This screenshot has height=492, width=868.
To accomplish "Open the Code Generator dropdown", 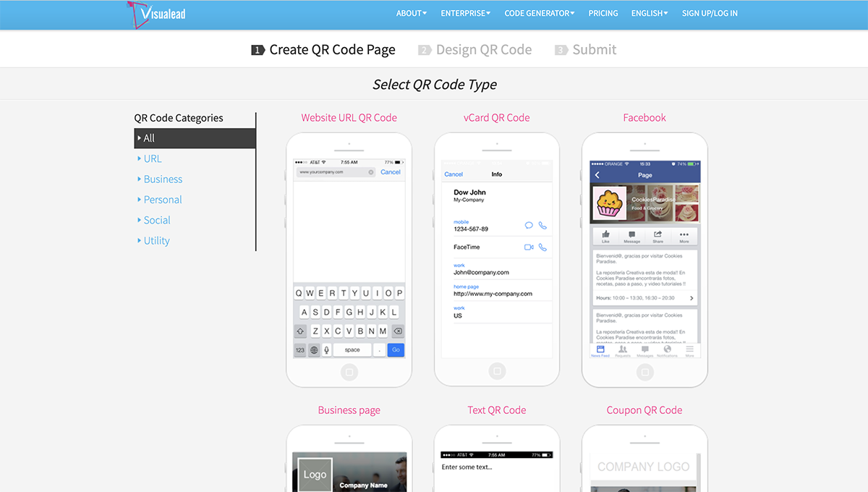I will [539, 13].
